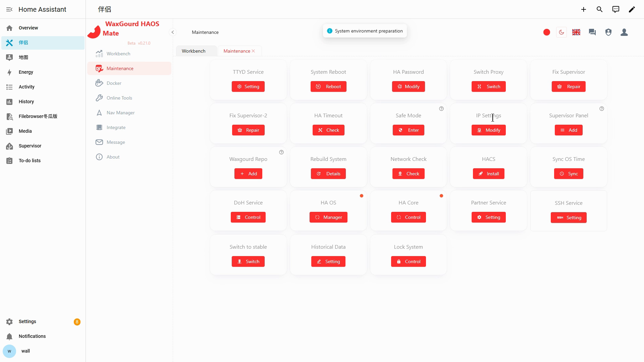
Task: Click IP Settings Modify button
Action: pos(489,130)
